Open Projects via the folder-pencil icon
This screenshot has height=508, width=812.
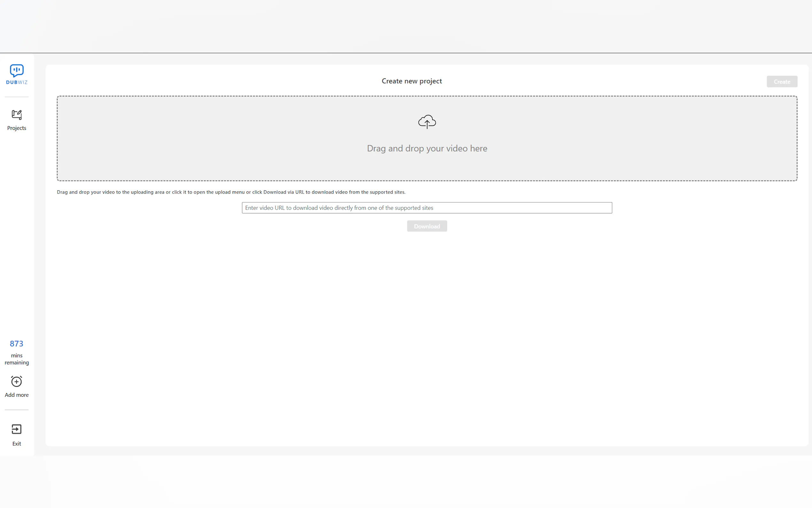pyautogui.click(x=16, y=115)
